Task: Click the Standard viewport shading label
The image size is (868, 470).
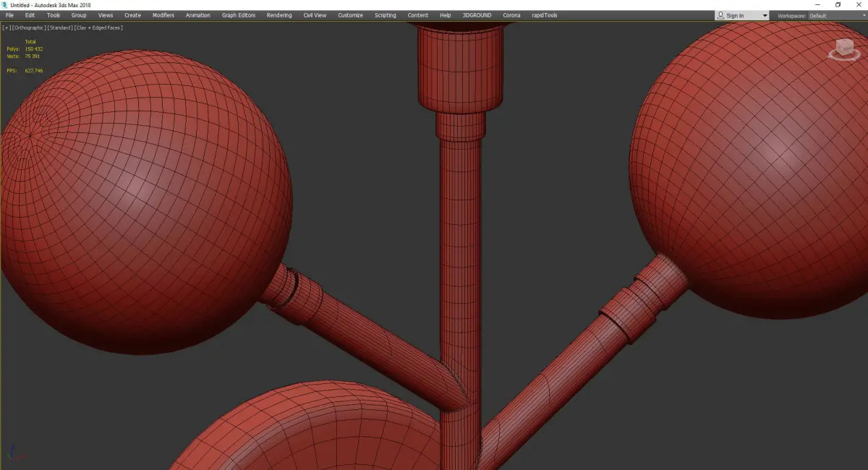Action: (60, 27)
